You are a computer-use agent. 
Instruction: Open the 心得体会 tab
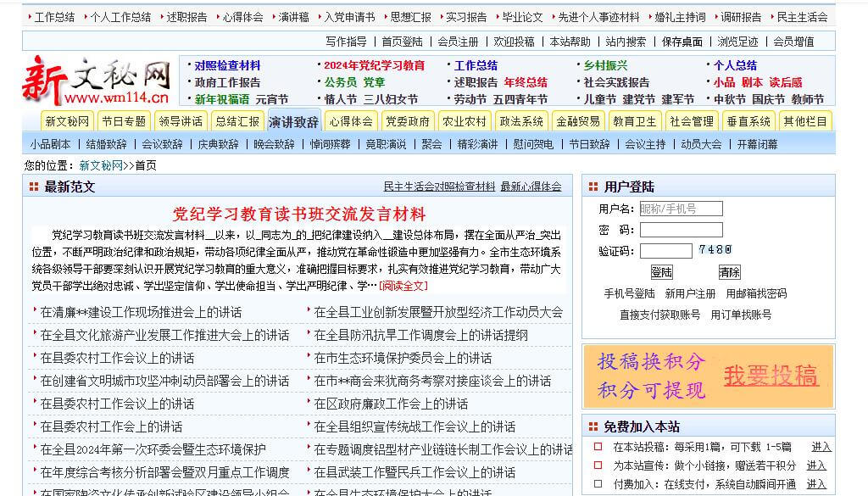[x=351, y=121]
